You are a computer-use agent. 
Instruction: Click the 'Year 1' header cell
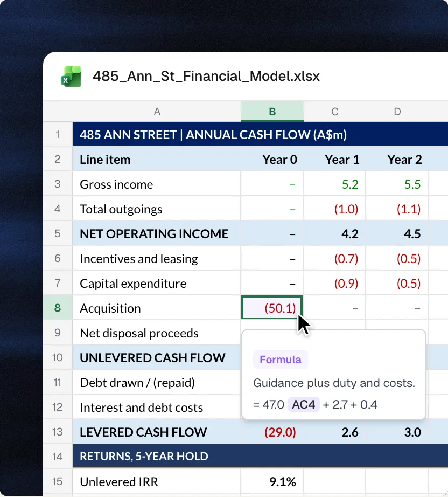(x=334, y=159)
